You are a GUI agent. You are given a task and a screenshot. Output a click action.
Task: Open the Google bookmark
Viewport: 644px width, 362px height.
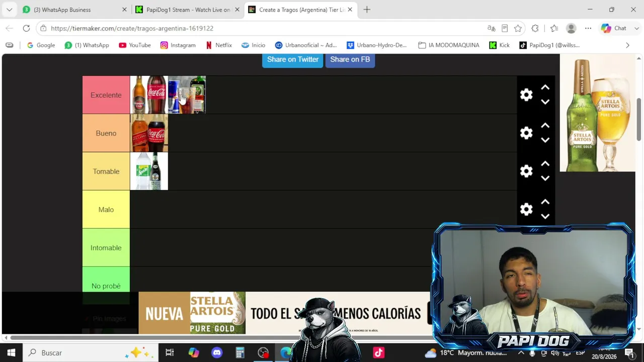(x=41, y=45)
